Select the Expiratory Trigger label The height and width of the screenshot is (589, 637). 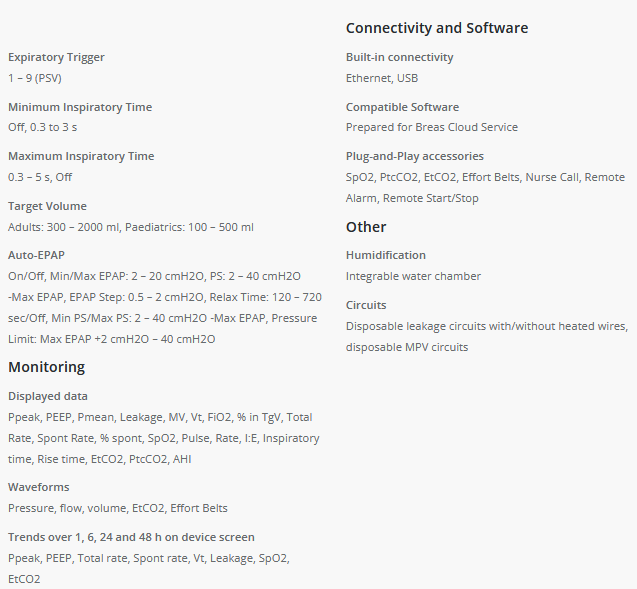[x=56, y=58]
